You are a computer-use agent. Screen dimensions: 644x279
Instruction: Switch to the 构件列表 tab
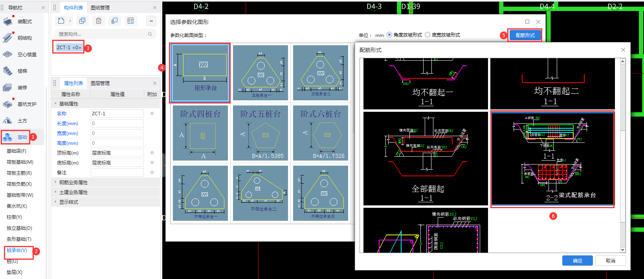[x=73, y=7]
